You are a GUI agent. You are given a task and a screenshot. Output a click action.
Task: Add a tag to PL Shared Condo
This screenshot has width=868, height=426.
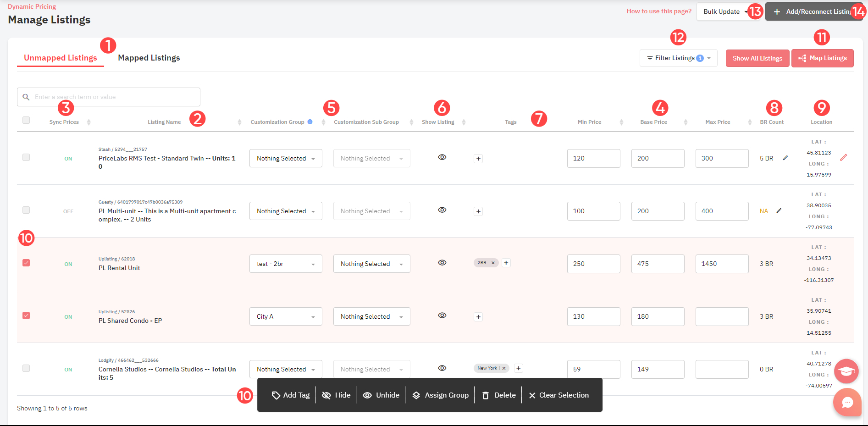(478, 316)
